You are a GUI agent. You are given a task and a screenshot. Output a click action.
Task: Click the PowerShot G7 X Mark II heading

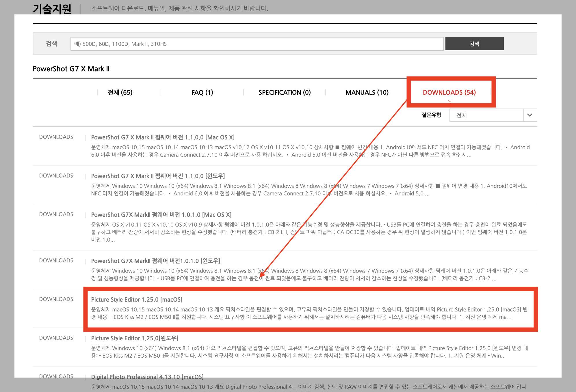[x=71, y=69]
